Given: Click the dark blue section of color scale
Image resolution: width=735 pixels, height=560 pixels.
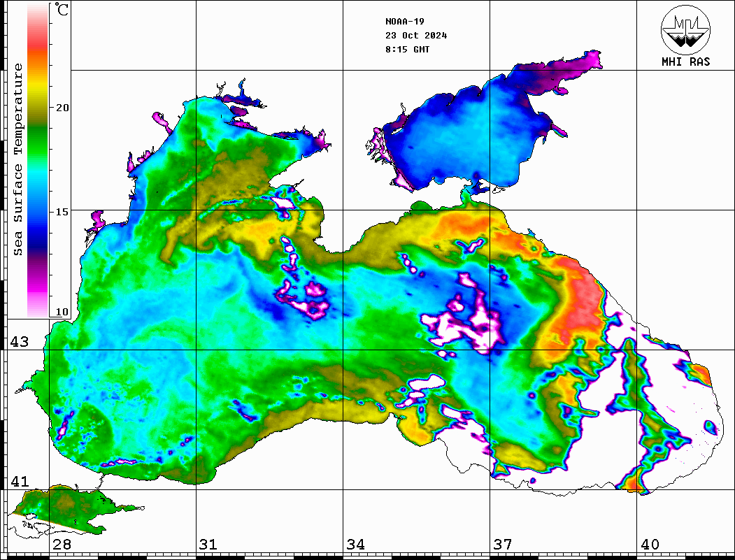Looking at the screenshot, I should click(x=38, y=239).
